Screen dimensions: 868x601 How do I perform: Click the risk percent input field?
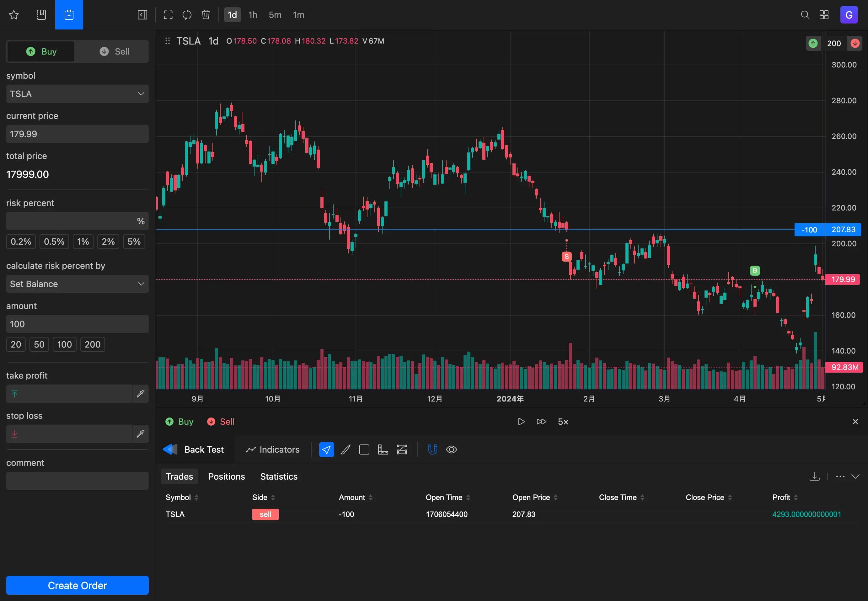[x=77, y=221]
